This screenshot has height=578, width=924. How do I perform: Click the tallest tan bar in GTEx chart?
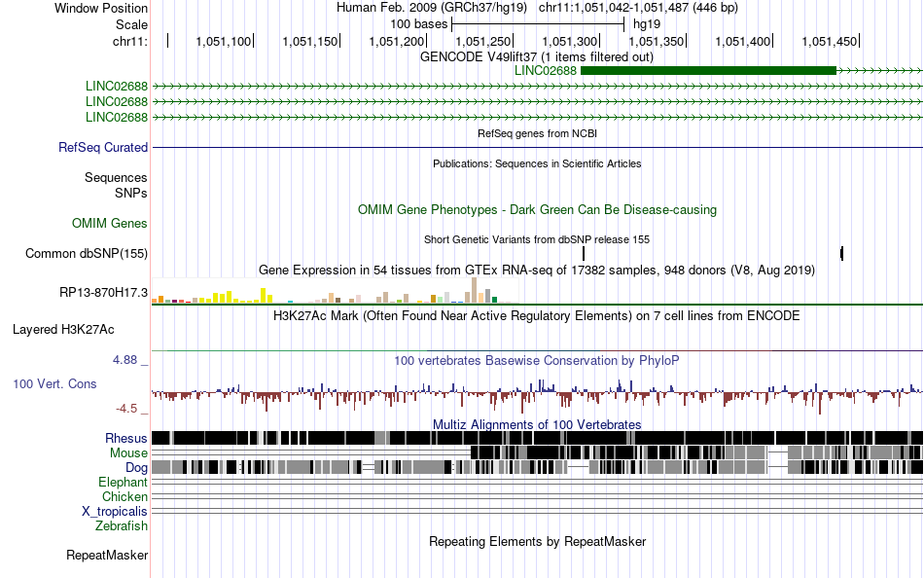point(475,290)
